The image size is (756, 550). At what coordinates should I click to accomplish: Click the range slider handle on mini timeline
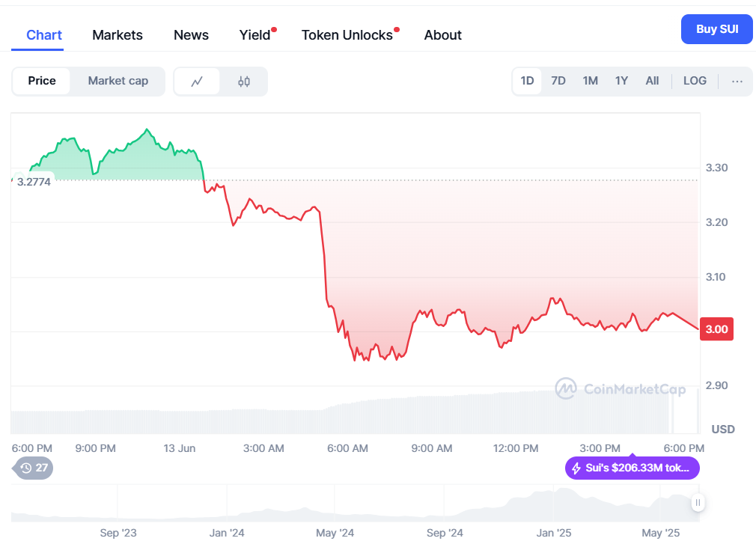tap(697, 503)
